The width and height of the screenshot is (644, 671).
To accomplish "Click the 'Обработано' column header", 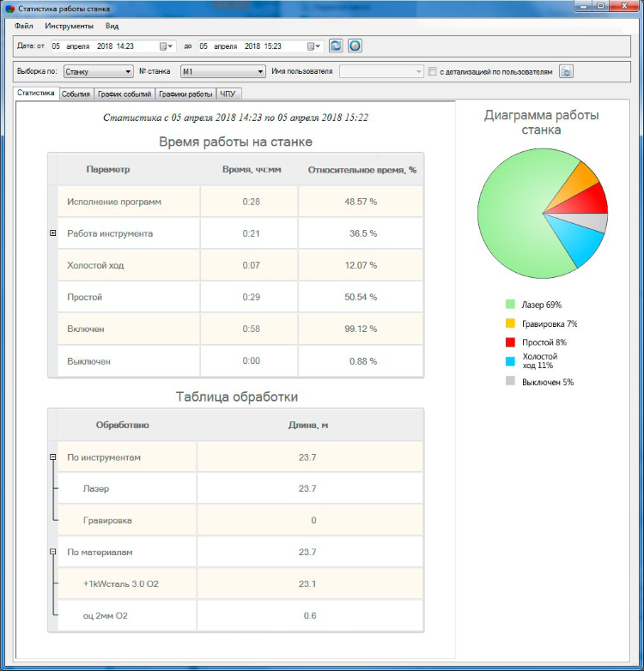I will pyautogui.click(x=123, y=425).
